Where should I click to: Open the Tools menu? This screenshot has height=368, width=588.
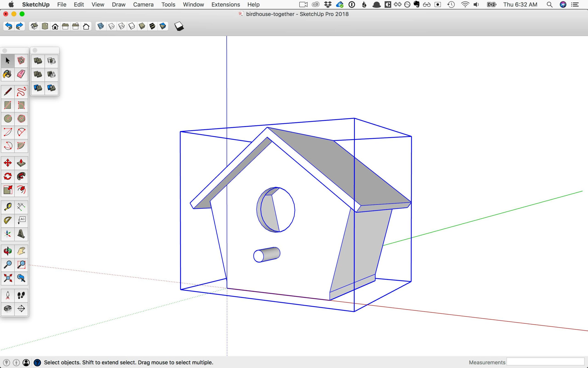coord(168,4)
